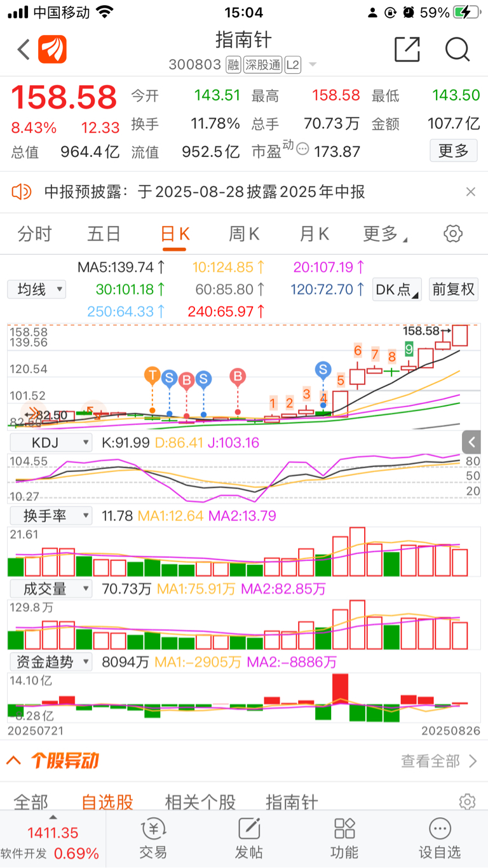Image resolution: width=488 pixels, height=868 pixels.
Task: Tap the alarm clock status icon
Action: (410, 12)
